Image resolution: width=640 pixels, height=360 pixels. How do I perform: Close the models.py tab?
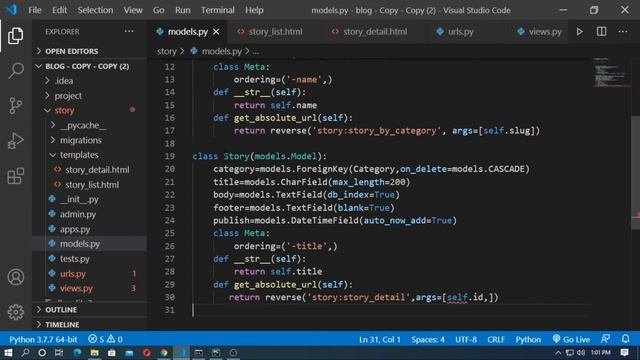pyautogui.click(x=216, y=31)
